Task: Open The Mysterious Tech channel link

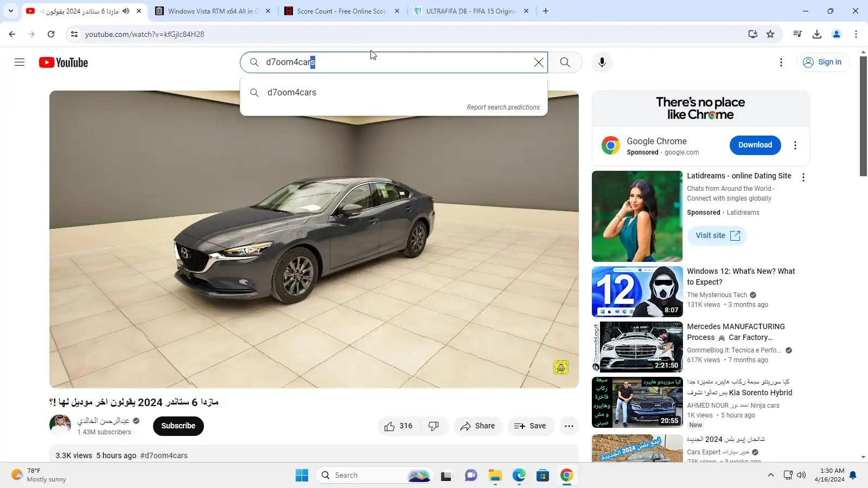Action: pyautogui.click(x=717, y=295)
